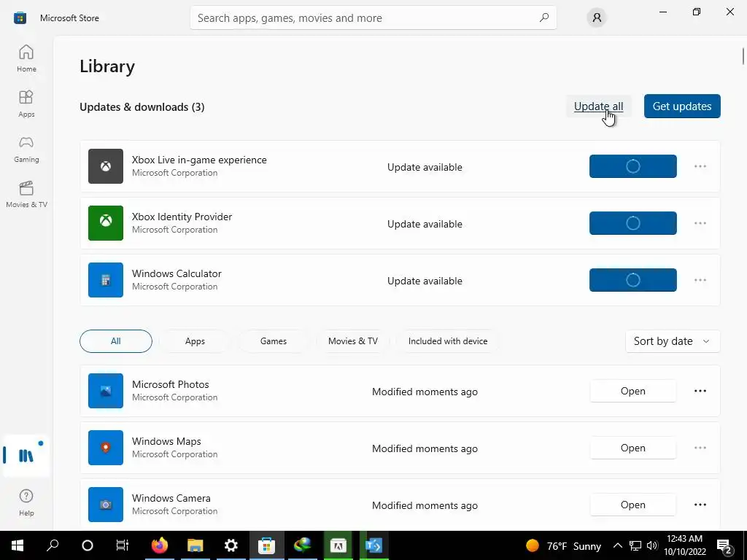
Task: Click the Microsoft Store taskbar icon
Action: [266, 545]
